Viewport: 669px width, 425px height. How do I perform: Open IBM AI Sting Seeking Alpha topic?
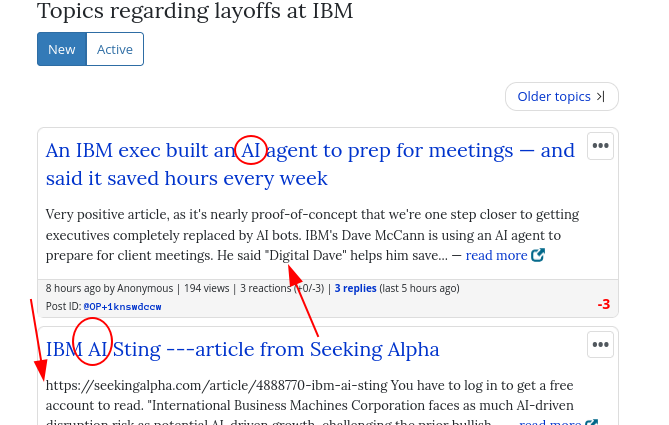point(242,349)
